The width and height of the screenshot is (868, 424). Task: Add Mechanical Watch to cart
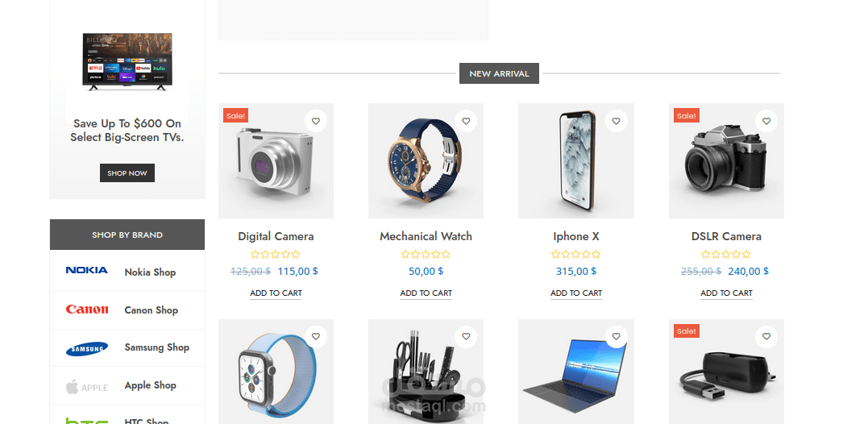[426, 293]
